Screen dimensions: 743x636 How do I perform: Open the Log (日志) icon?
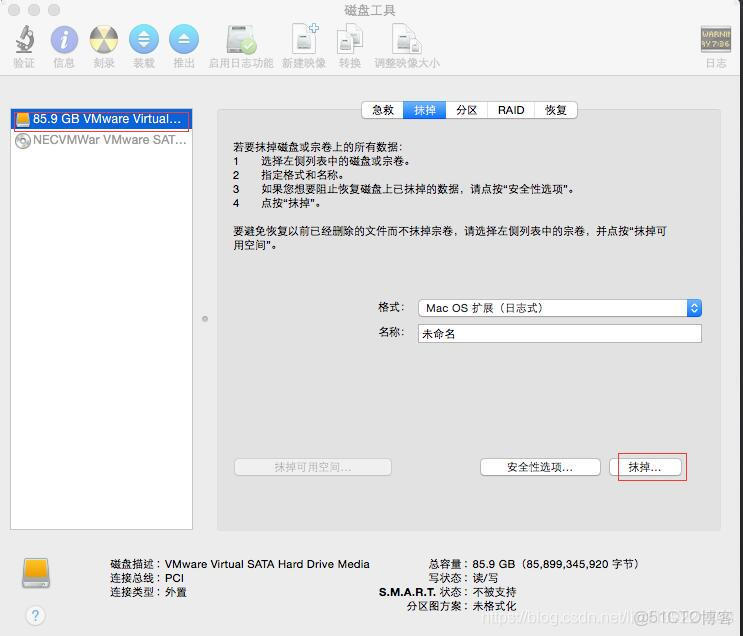point(716,39)
